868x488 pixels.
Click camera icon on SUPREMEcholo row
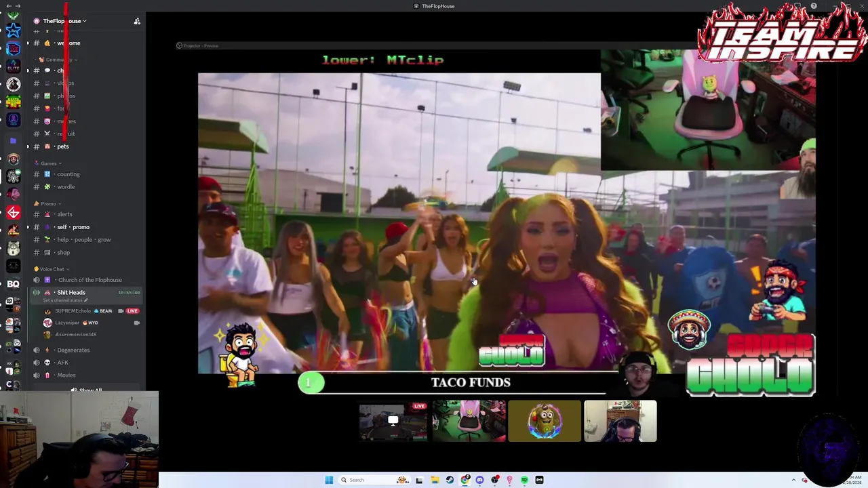(x=121, y=311)
